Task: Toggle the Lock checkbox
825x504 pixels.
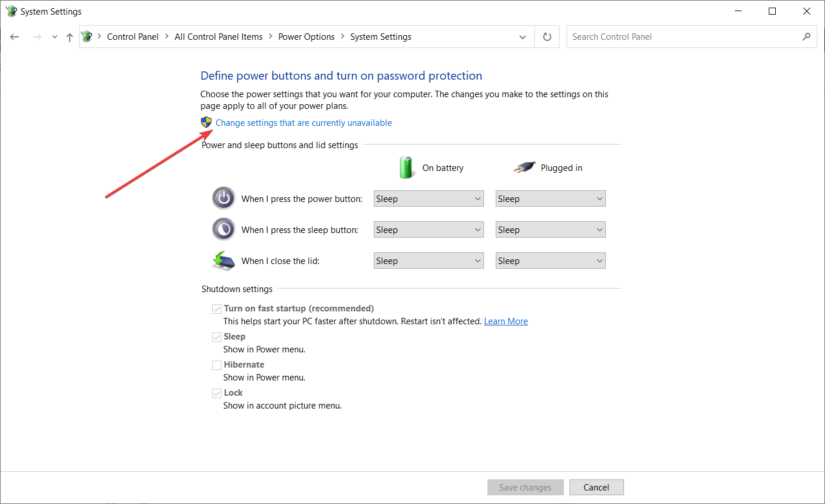Action: pos(217,393)
